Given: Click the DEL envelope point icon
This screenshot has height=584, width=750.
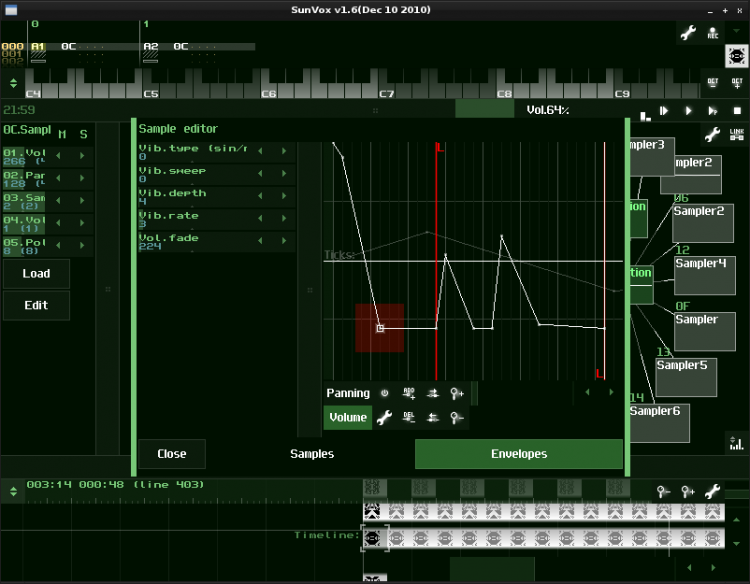Looking at the screenshot, I should coord(409,418).
